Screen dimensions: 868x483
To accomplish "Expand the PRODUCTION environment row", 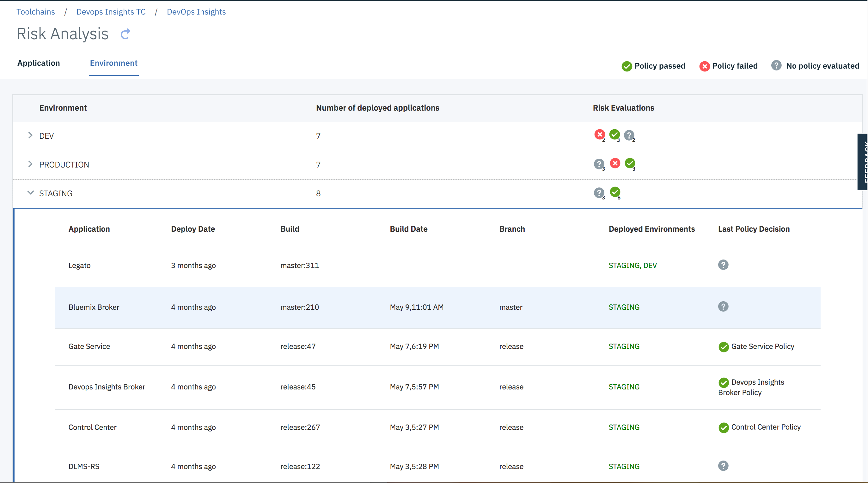I will (x=30, y=164).
